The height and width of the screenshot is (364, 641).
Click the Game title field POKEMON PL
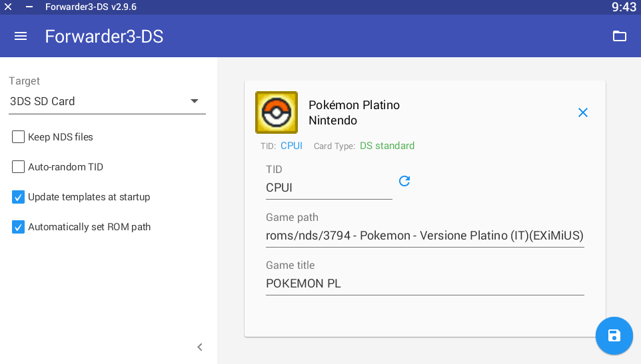pyautogui.click(x=424, y=283)
